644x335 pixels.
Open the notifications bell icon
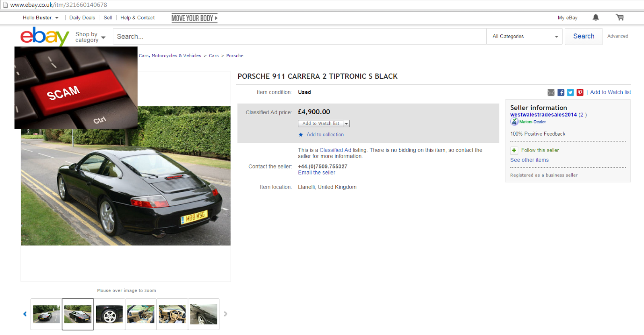[x=596, y=17]
